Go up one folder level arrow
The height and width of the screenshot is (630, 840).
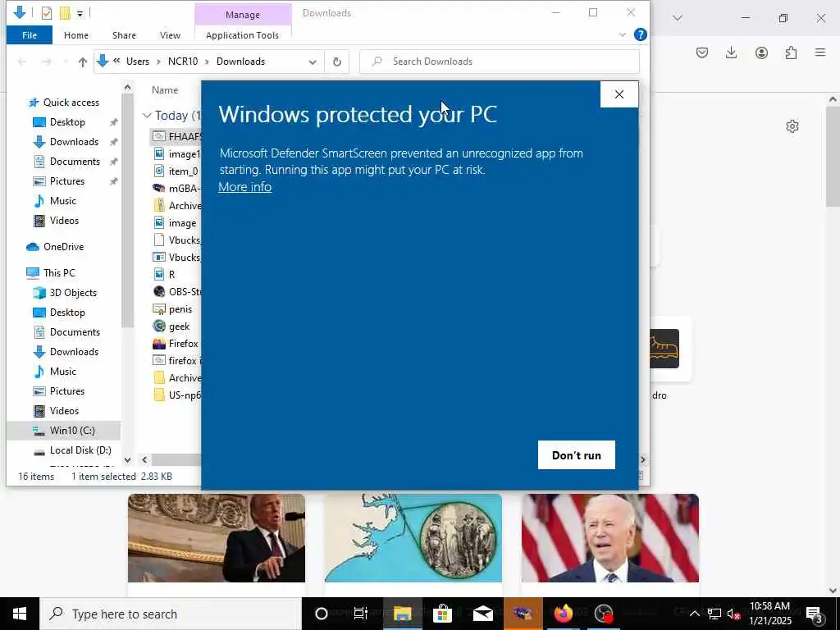[83, 62]
